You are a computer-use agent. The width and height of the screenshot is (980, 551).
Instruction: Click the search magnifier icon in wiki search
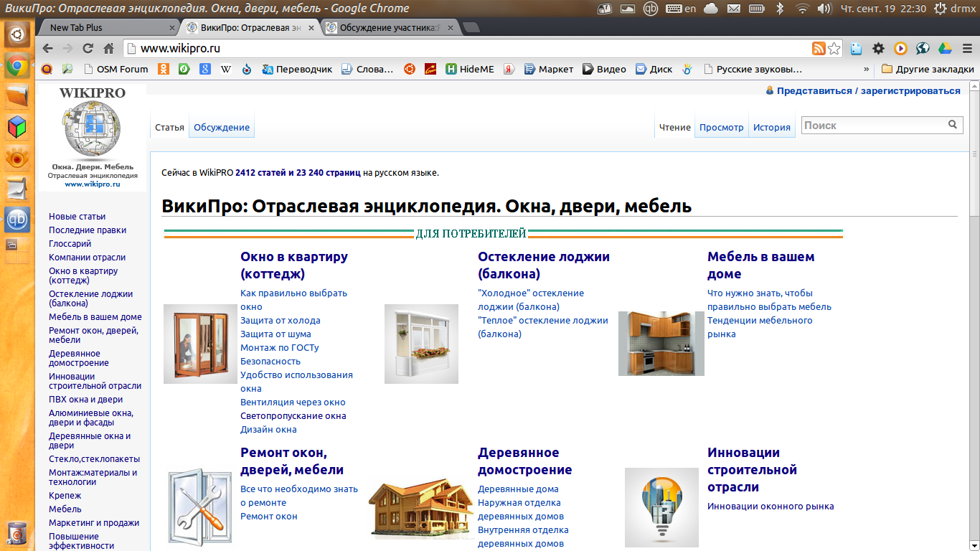point(953,125)
